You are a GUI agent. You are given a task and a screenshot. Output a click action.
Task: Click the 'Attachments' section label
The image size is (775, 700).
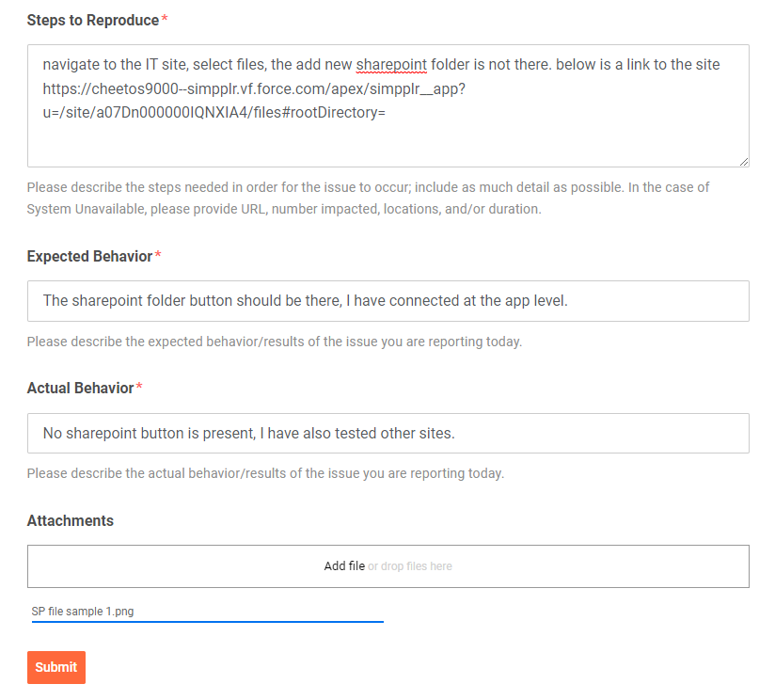(71, 520)
